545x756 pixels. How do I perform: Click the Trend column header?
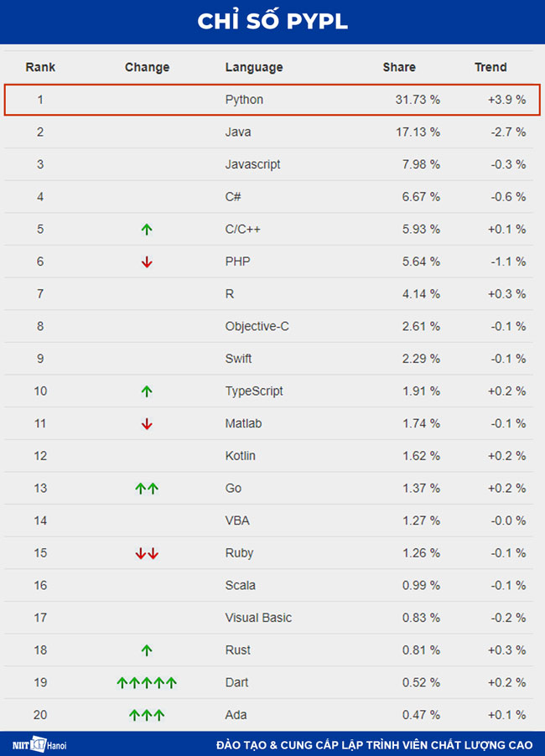(x=490, y=67)
